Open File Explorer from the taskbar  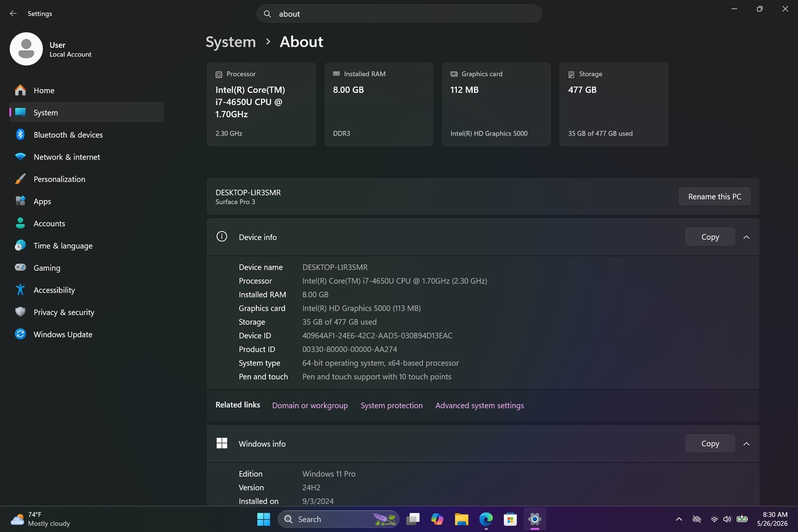pos(461,520)
